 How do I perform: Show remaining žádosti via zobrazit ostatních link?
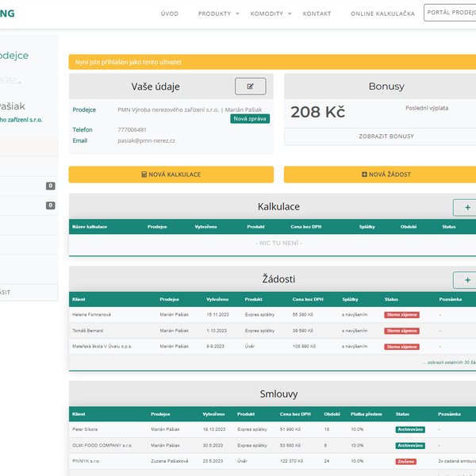pos(447,362)
